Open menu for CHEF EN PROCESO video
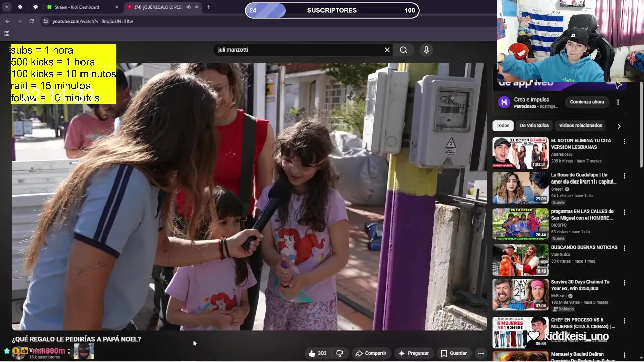This screenshot has height=362, width=644. click(x=624, y=321)
